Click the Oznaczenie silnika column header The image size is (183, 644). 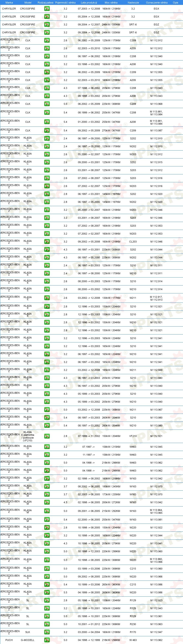pyautogui.click(x=157, y=3)
